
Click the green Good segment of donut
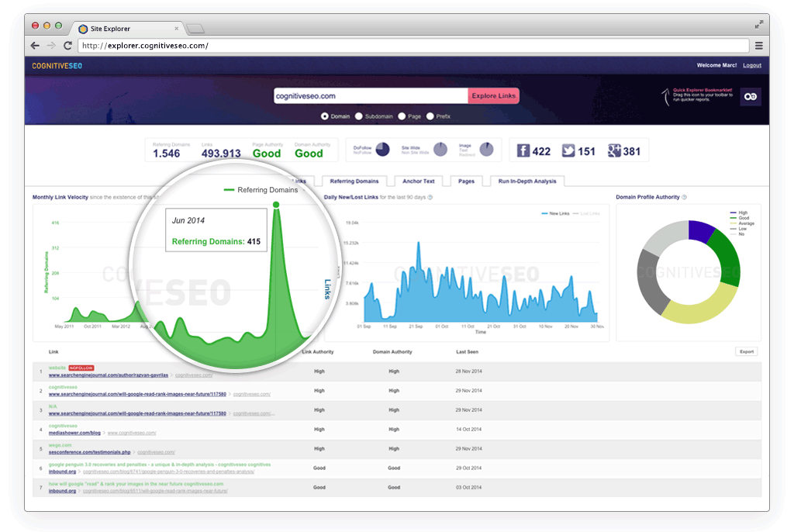pos(727,257)
